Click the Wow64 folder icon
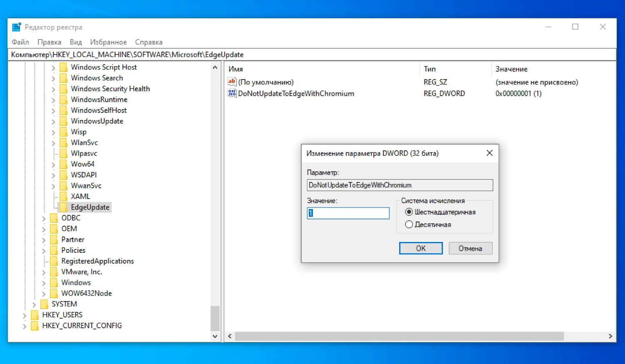 point(63,164)
